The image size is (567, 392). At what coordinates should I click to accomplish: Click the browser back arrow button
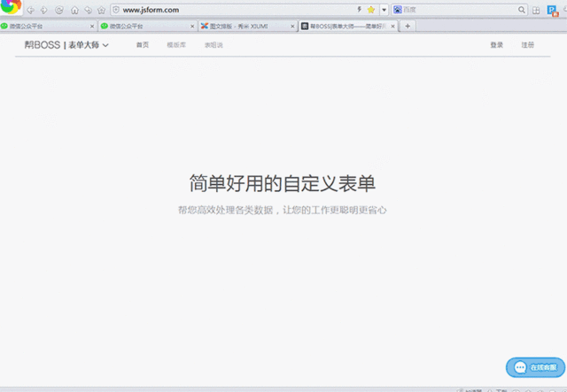coord(32,10)
